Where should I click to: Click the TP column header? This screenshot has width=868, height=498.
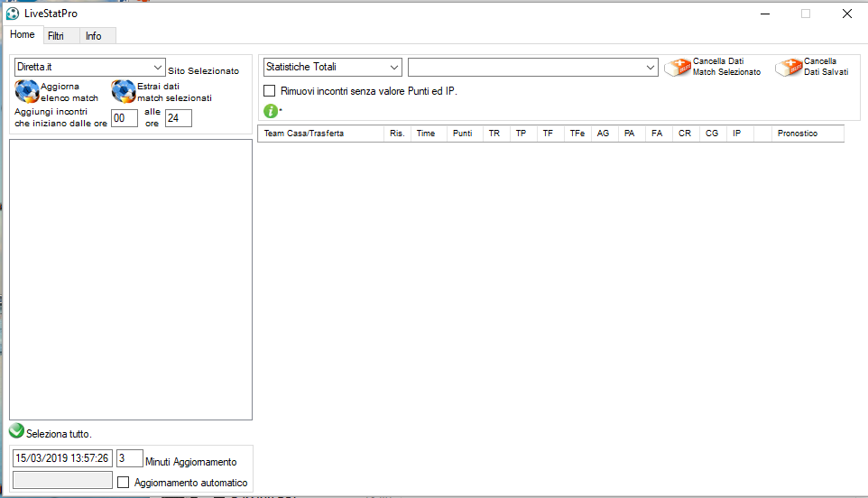pos(523,134)
